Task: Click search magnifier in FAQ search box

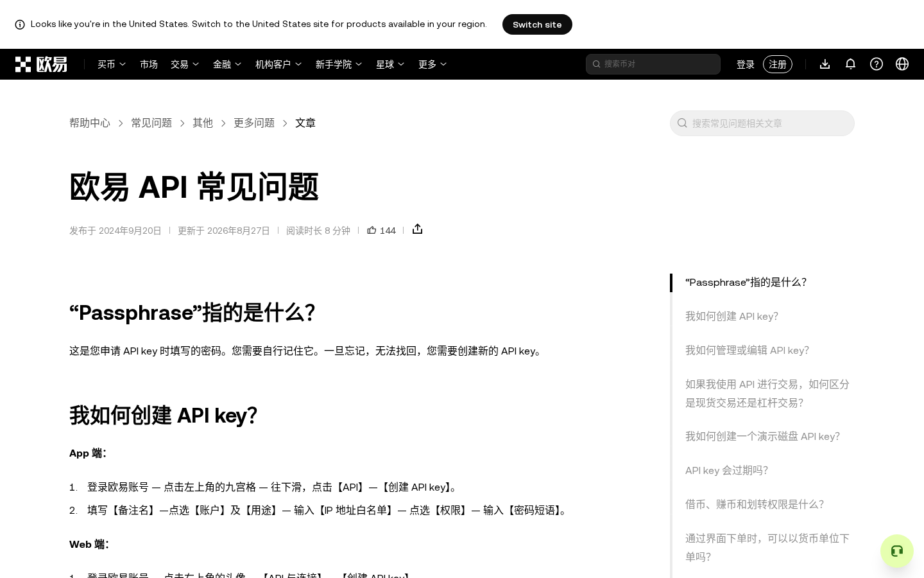Action: point(683,123)
